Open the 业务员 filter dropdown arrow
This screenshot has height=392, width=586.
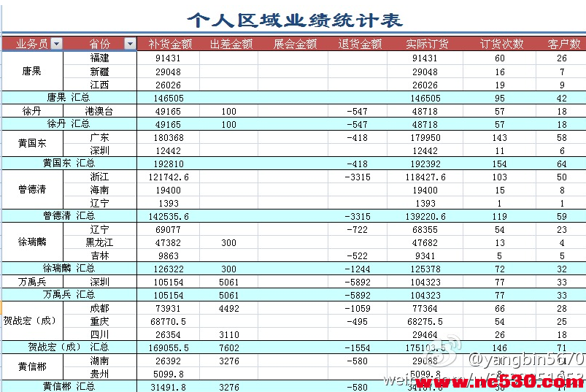(x=56, y=45)
